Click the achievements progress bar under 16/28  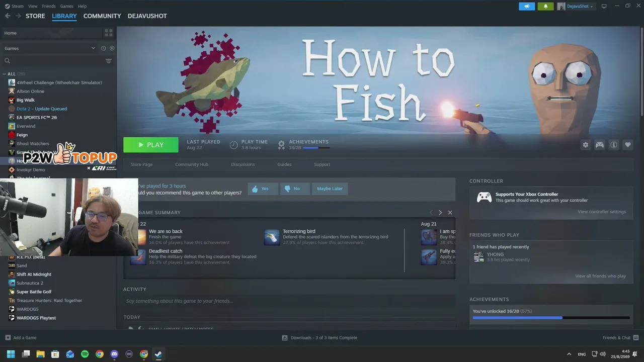click(317, 148)
